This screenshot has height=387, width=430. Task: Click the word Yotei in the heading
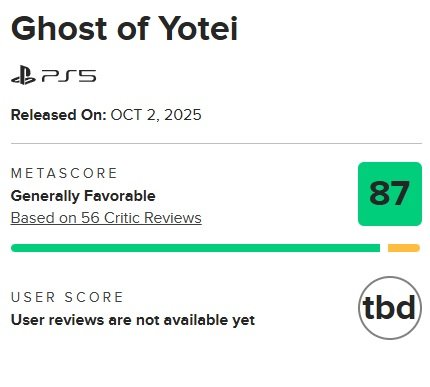[x=198, y=28]
